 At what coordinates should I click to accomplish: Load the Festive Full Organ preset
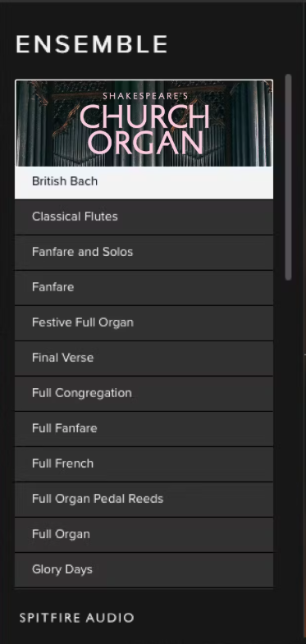click(144, 323)
